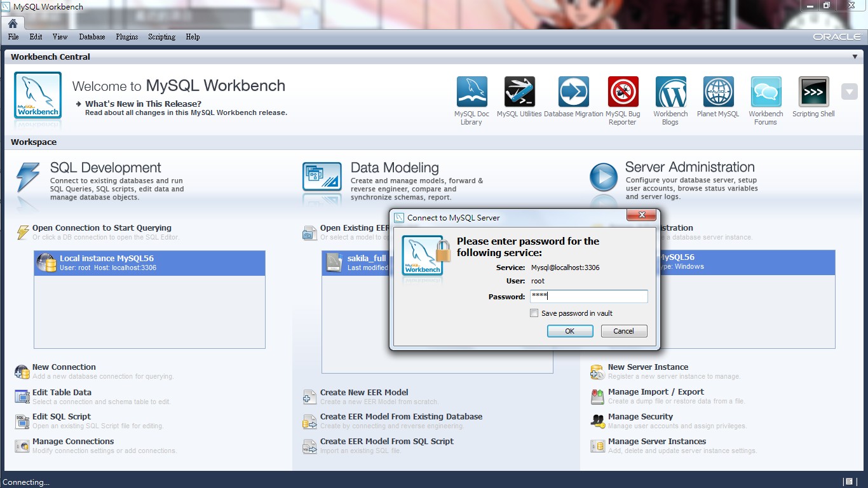Click the Manage Connections icon
The width and height of the screenshot is (868, 488).
point(22,446)
